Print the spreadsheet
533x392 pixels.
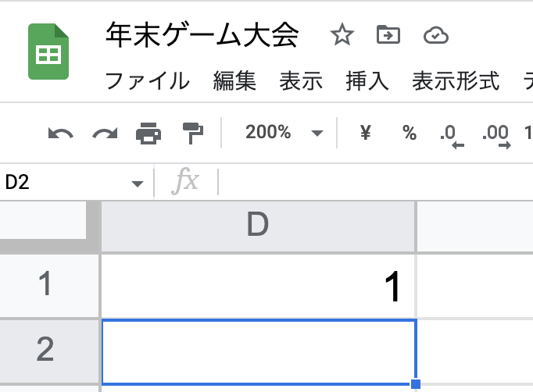(148, 134)
